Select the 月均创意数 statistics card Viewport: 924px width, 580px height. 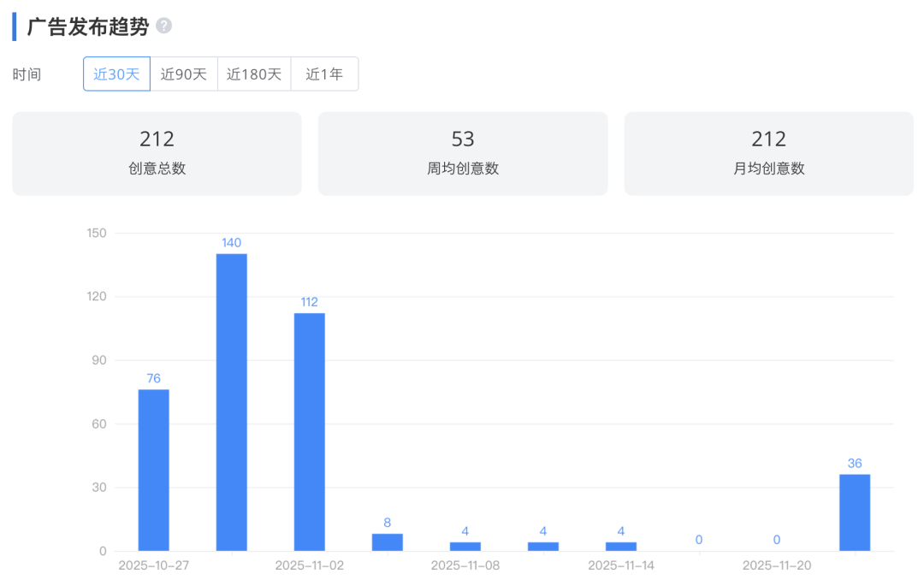click(x=768, y=153)
